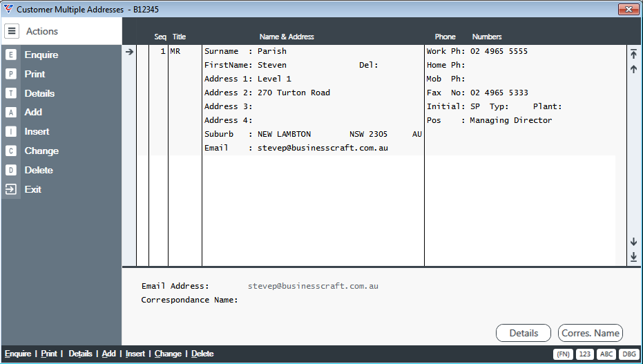Click the MR title cell
The width and height of the screenshot is (643, 364).
tap(175, 51)
